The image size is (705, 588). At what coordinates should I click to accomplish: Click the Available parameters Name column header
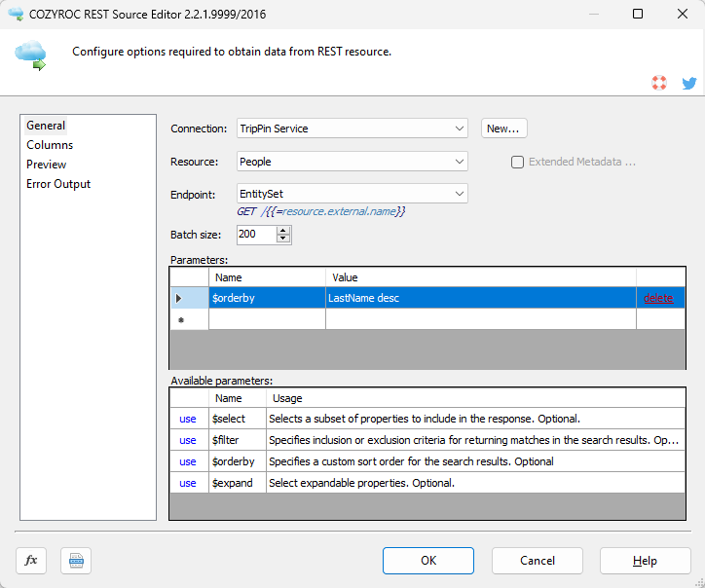pos(238,398)
